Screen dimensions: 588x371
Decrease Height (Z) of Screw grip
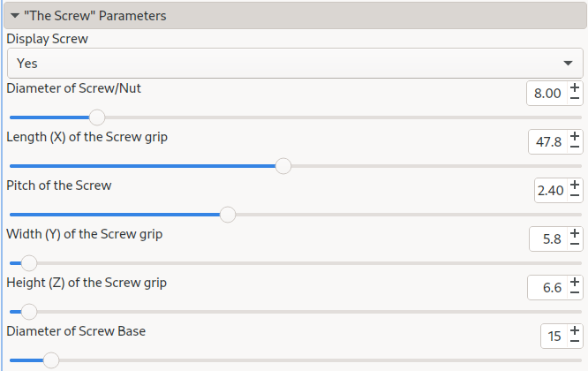(x=575, y=293)
